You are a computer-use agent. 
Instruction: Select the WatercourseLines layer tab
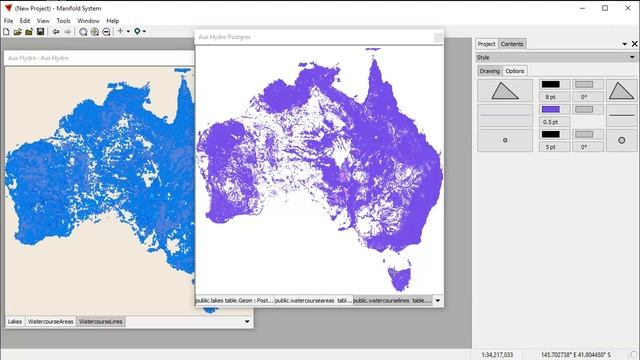click(100, 322)
